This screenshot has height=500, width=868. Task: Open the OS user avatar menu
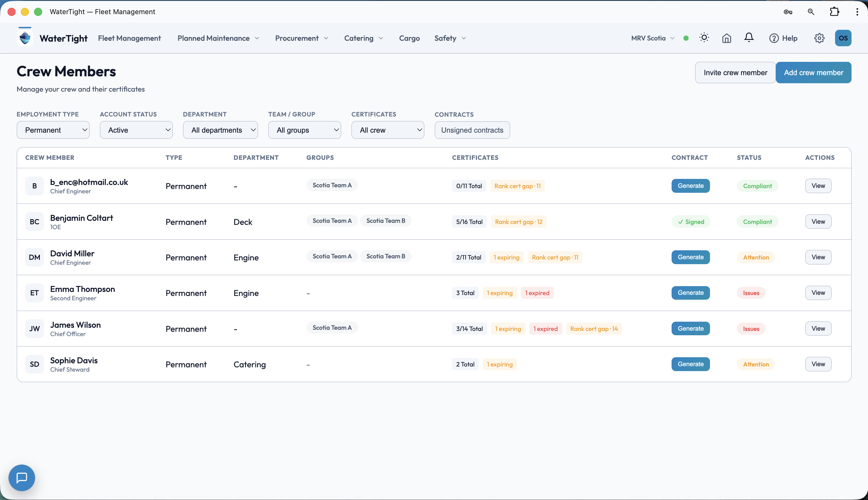843,38
